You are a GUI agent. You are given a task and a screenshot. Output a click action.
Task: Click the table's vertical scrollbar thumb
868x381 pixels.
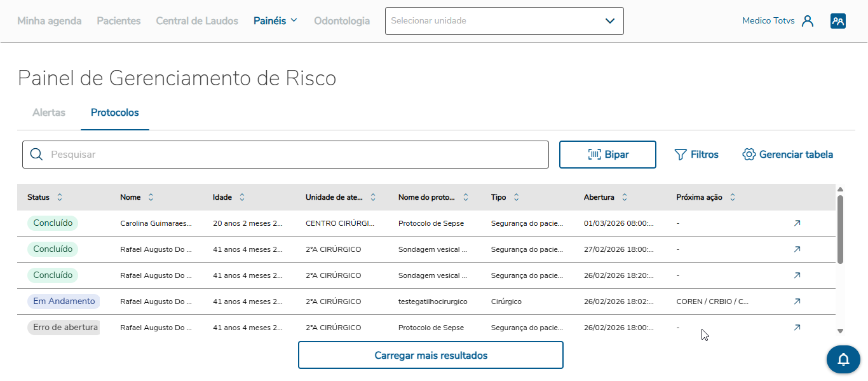(x=840, y=229)
